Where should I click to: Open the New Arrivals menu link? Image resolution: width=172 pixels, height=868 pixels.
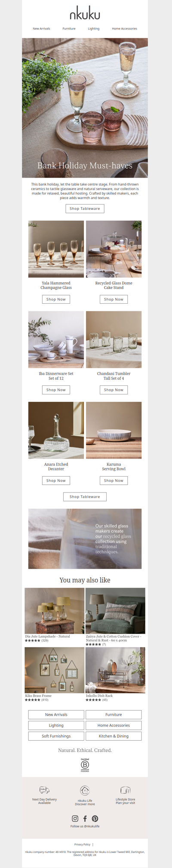click(41, 29)
